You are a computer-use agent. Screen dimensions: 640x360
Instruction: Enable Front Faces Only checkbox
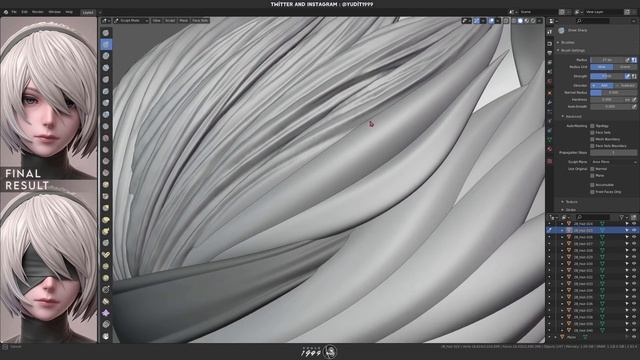(592, 192)
